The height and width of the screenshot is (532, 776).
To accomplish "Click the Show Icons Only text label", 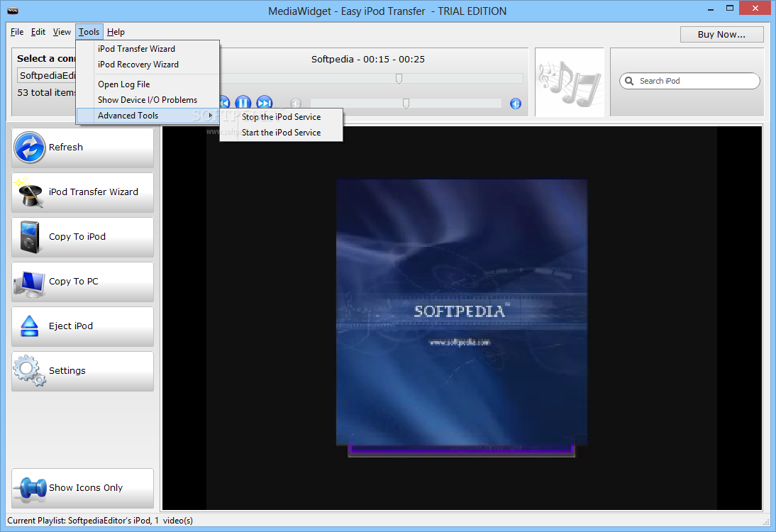I will click(86, 487).
